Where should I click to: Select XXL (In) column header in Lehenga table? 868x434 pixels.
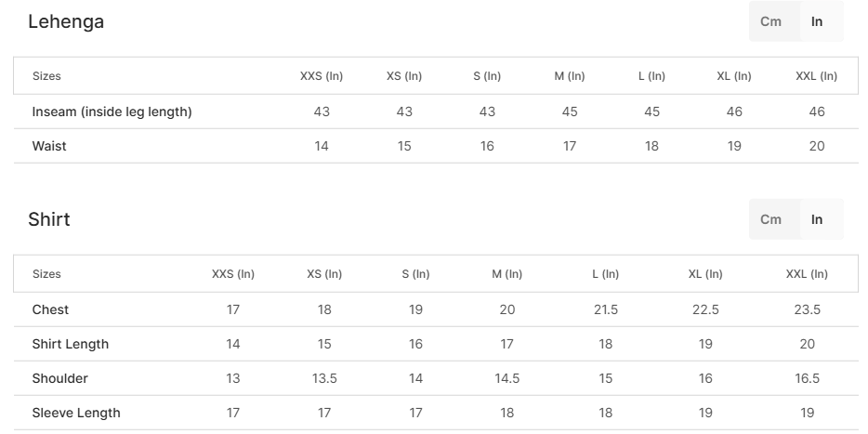817,76
